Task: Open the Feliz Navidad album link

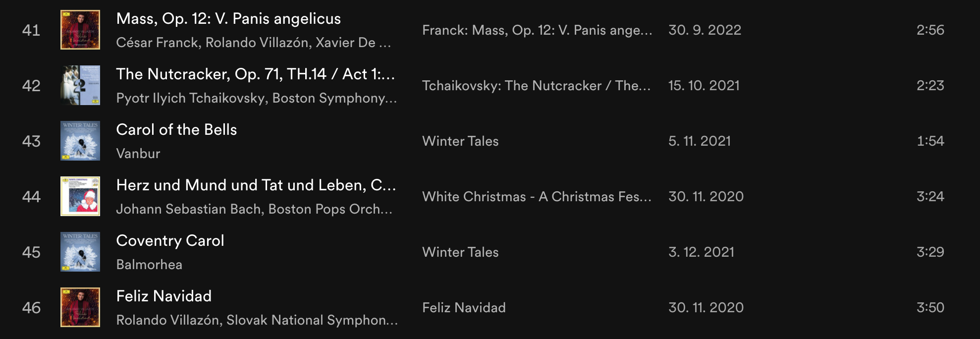Action: [x=464, y=308]
